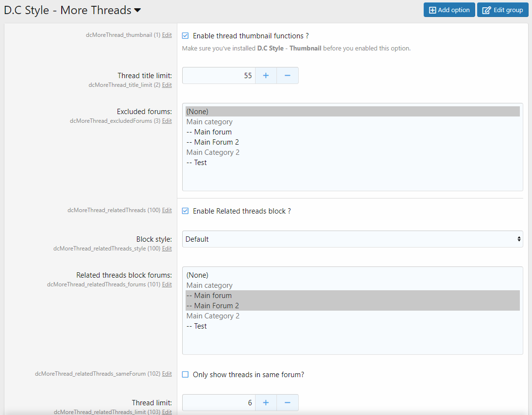The width and height of the screenshot is (532, 415).
Task: Click the Thread title limit number field
Action: pyautogui.click(x=219, y=76)
